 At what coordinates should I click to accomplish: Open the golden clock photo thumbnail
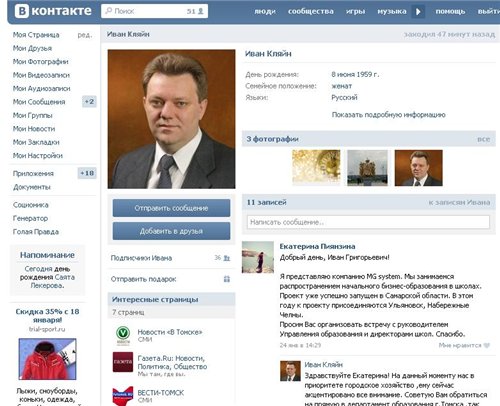click(x=316, y=168)
